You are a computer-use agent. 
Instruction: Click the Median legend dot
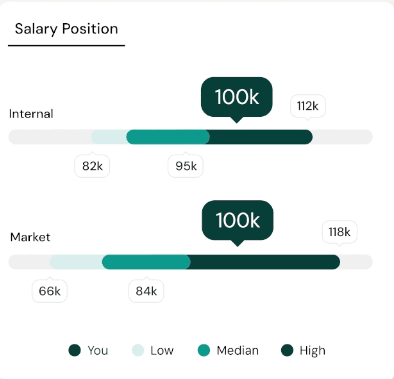(204, 350)
